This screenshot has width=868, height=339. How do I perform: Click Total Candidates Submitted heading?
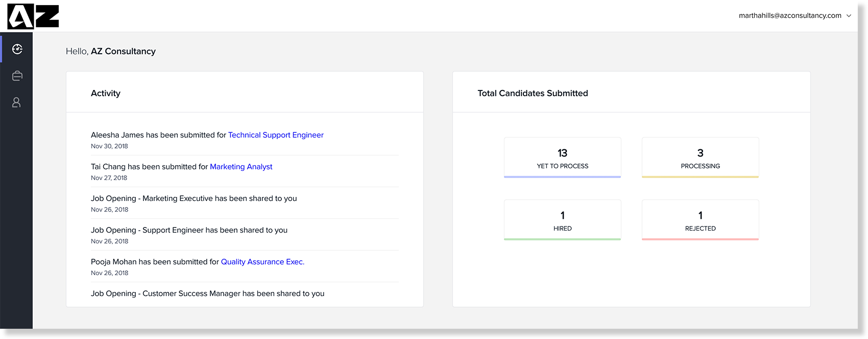(533, 93)
